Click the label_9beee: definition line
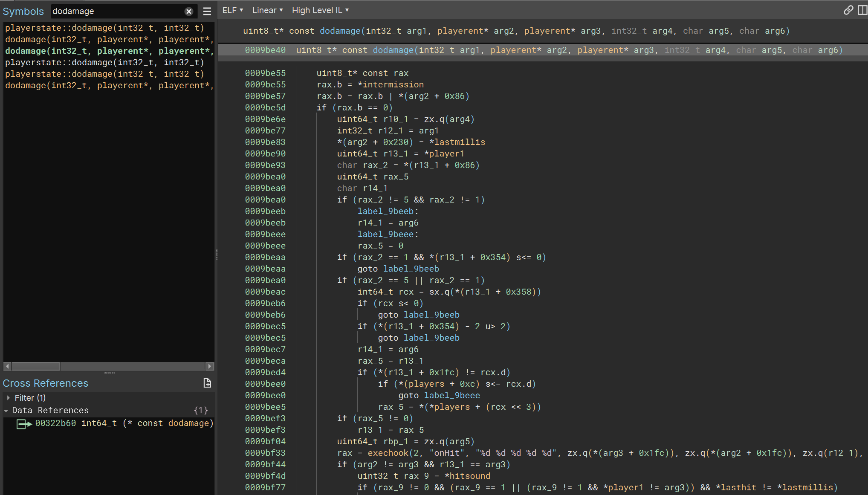The height and width of the screenshot is (495, 868). click(x=388, y=234)
